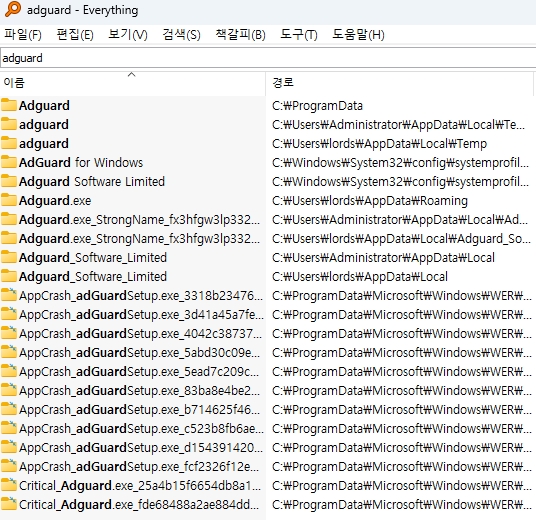Click the search box containing adguard
This screenshot has width=536, height=520.
pyautogui.click(x=268, y=58)
